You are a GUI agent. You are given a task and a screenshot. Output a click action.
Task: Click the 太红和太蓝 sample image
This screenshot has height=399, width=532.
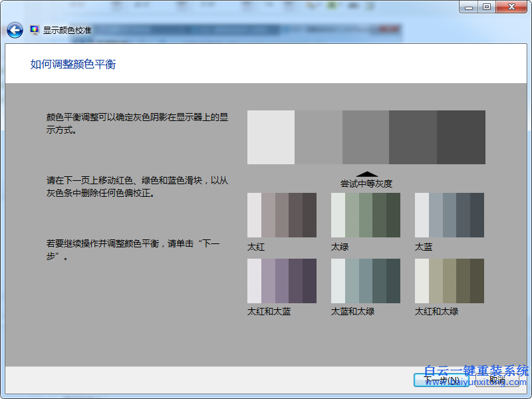pos(281,280)
